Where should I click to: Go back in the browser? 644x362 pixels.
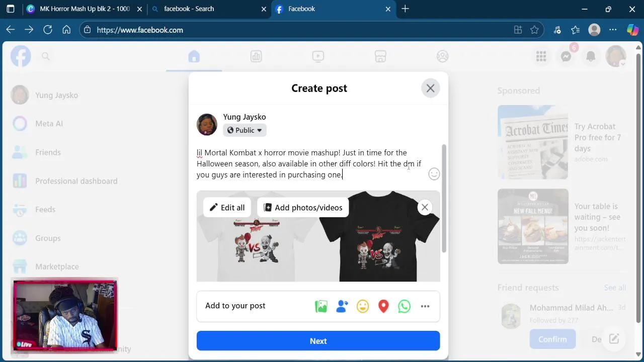[x=11, y=30]
